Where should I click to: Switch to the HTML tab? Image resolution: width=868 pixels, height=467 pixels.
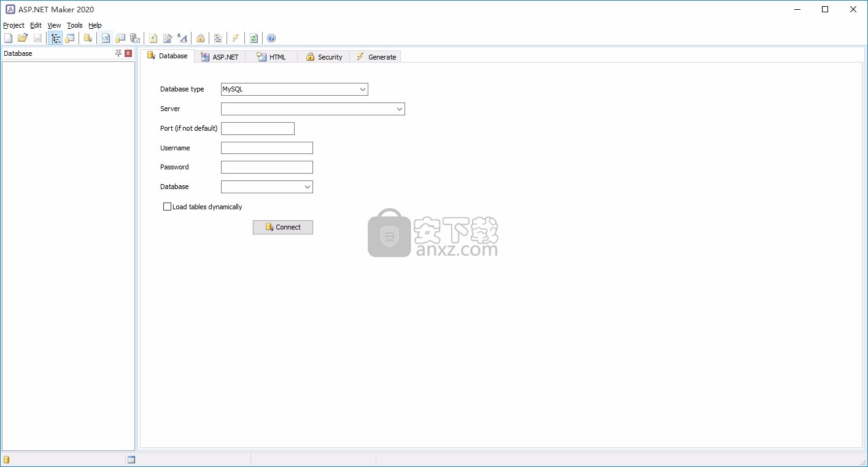(x=271, y=57)
